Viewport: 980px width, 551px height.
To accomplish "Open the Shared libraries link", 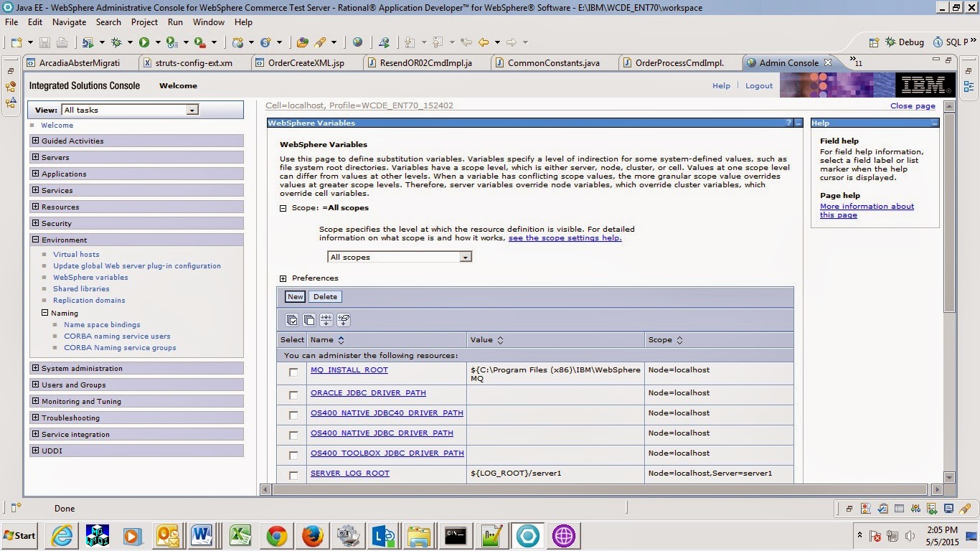I will coord(81,289).
